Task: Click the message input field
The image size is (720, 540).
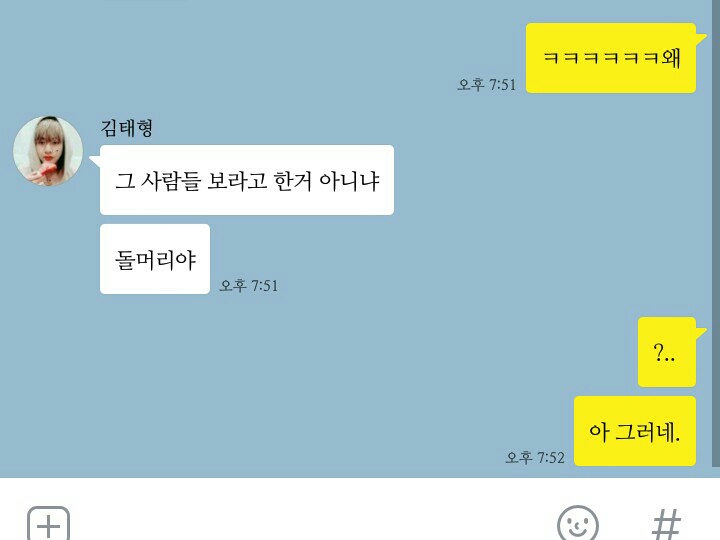Action: (312, 524)
